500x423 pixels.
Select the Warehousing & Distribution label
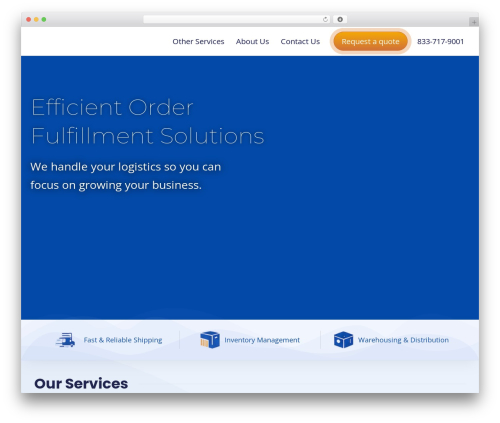tap(403, 340)
